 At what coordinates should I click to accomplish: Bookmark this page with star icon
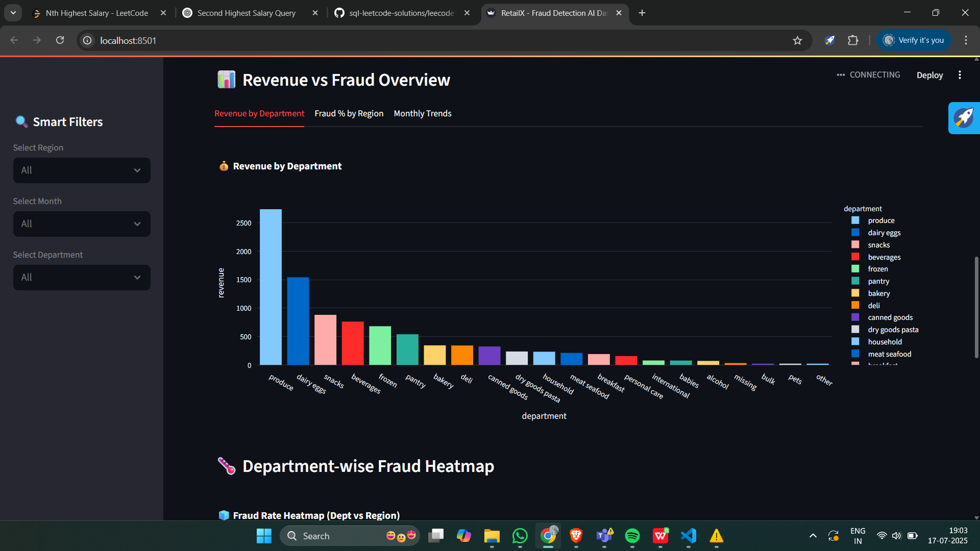pos(797,40)
